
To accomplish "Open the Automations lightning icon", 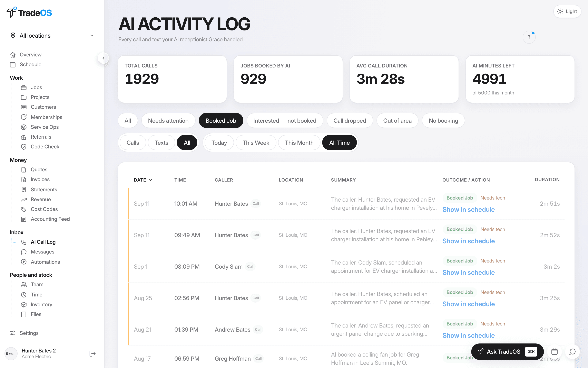I will pyautogui.click(x=23, y=262).
